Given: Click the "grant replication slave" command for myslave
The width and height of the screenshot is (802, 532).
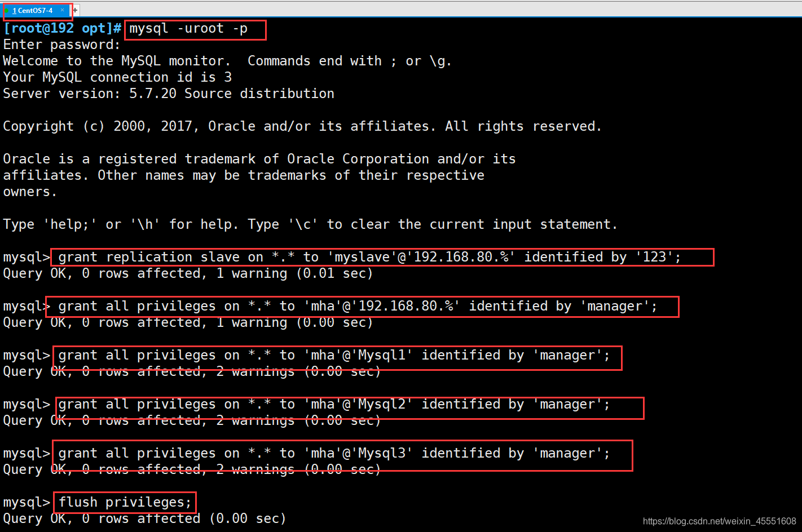Looking at the screenshot, I should click(x=369, y=257).
